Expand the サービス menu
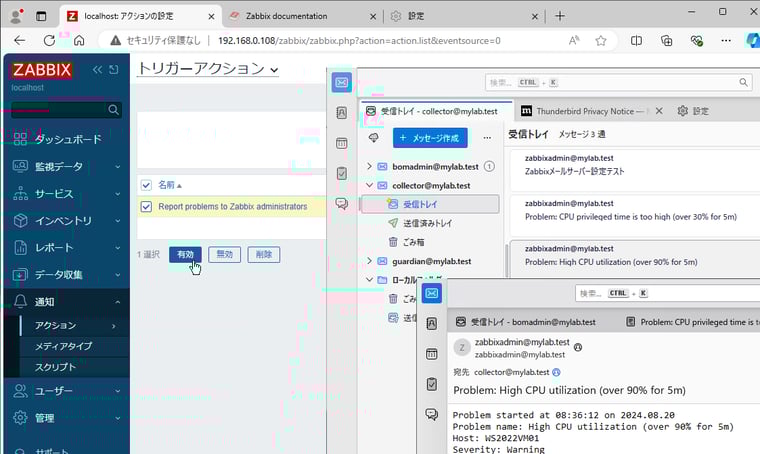The image size is (760, 454). click(x=68, y=193)
